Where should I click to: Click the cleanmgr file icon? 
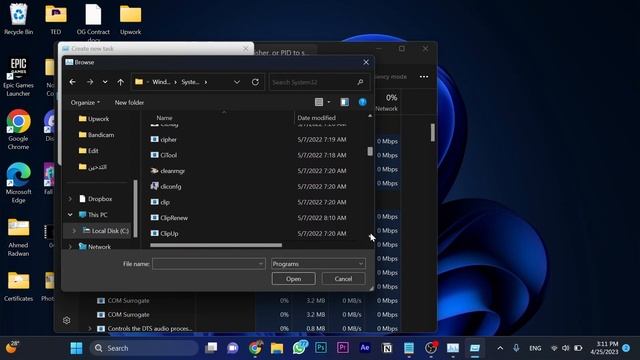pyautogui.click(x=154, y=171)
